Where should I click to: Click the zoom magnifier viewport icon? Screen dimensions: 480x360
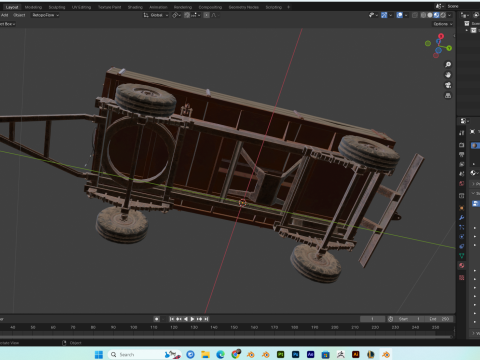pyautogui.click(x=448, y=64)
